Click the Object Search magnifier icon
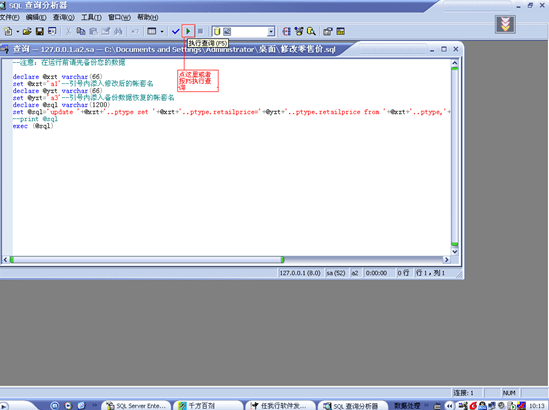Screen dimensions: 549x410 pos(311,32)
